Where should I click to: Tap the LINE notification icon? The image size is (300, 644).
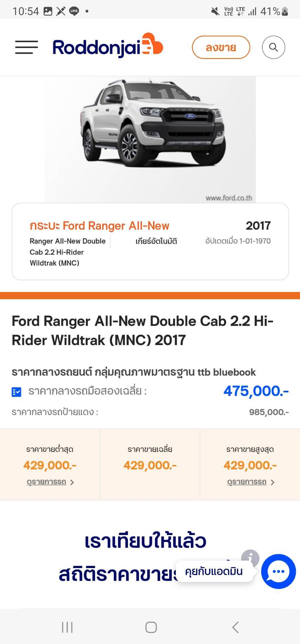point(74,11)
